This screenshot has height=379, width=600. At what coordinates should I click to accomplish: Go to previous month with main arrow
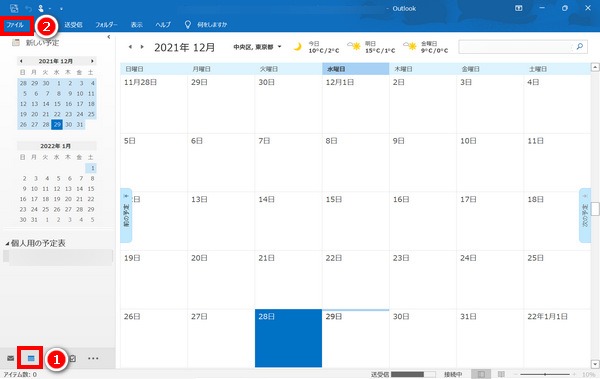[130, 47]
